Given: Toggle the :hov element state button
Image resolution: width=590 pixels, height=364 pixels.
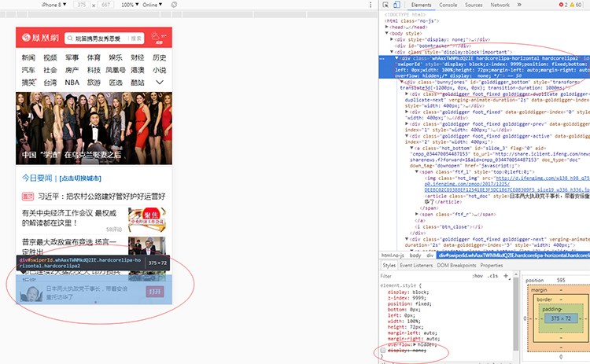Looking at the screenshot, I should [478, 276].
